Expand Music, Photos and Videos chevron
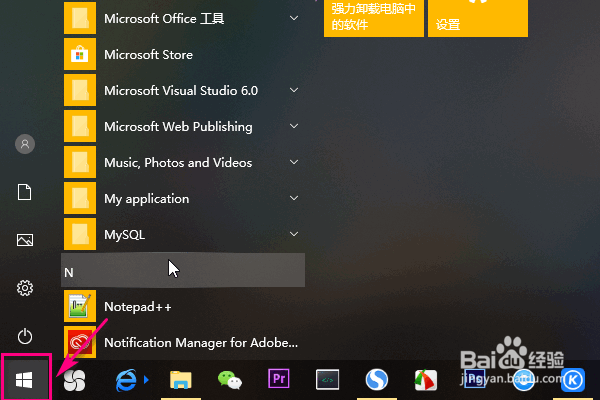The image size is (600, 400). click(x=294, y=162)
